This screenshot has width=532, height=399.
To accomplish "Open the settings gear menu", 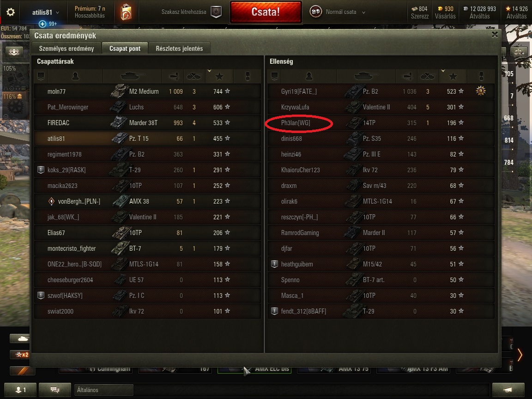I will pos(11,12).
